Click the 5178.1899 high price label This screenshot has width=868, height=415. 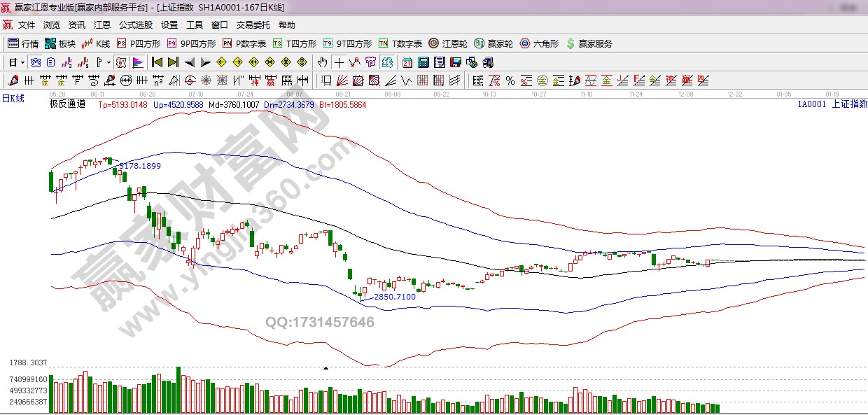pos(140,166)
